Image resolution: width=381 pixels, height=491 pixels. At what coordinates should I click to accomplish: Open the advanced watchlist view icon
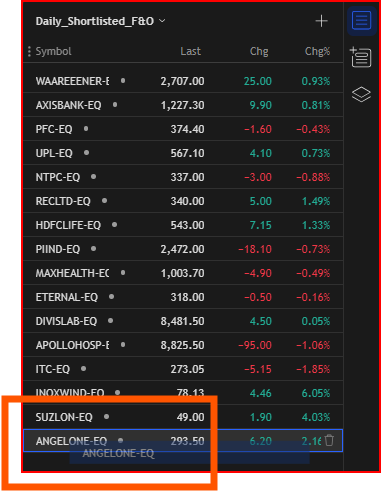coord(361,57)
